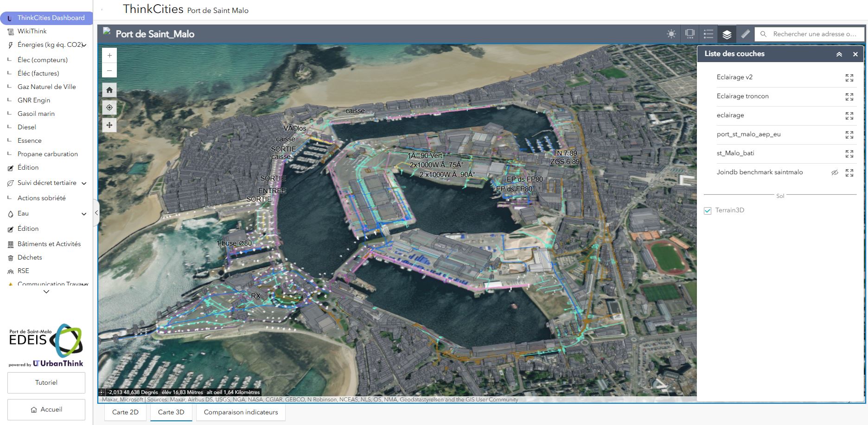Viewport: 868px width, 425px height.
Task: Click the home/default extent button
Action: pos(109,90)
